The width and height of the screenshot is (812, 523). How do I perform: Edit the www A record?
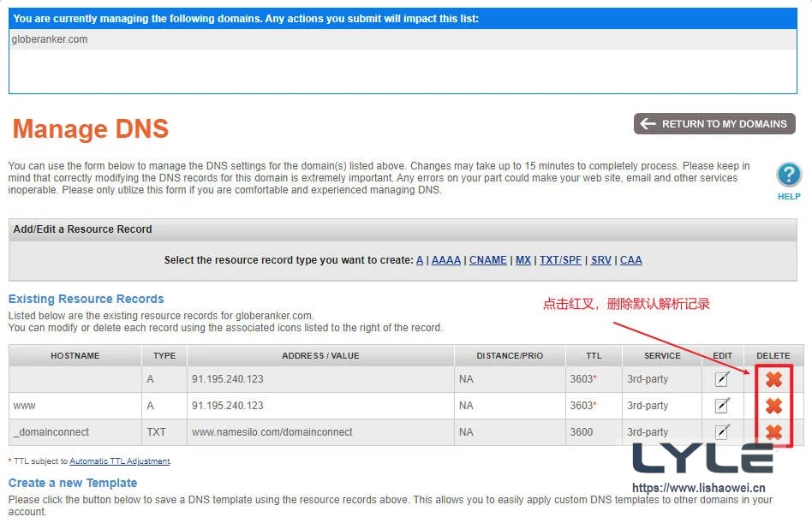(x=722, y=406)
